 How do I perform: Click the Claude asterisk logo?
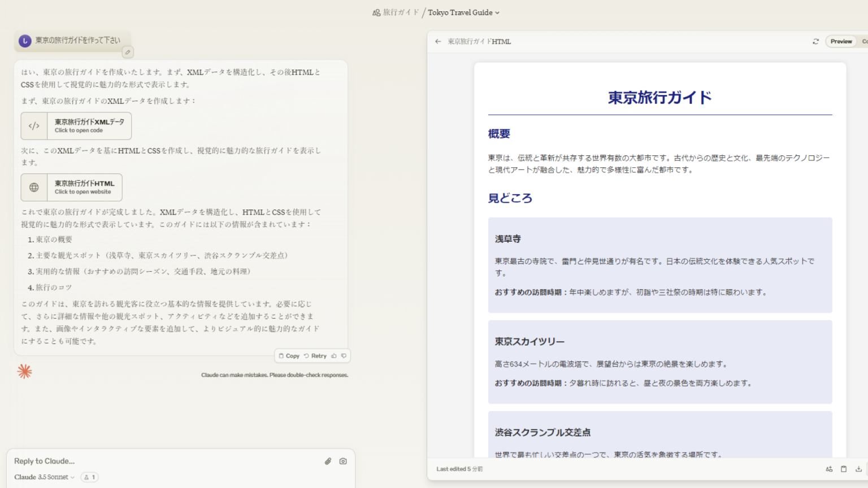[25, 371]
